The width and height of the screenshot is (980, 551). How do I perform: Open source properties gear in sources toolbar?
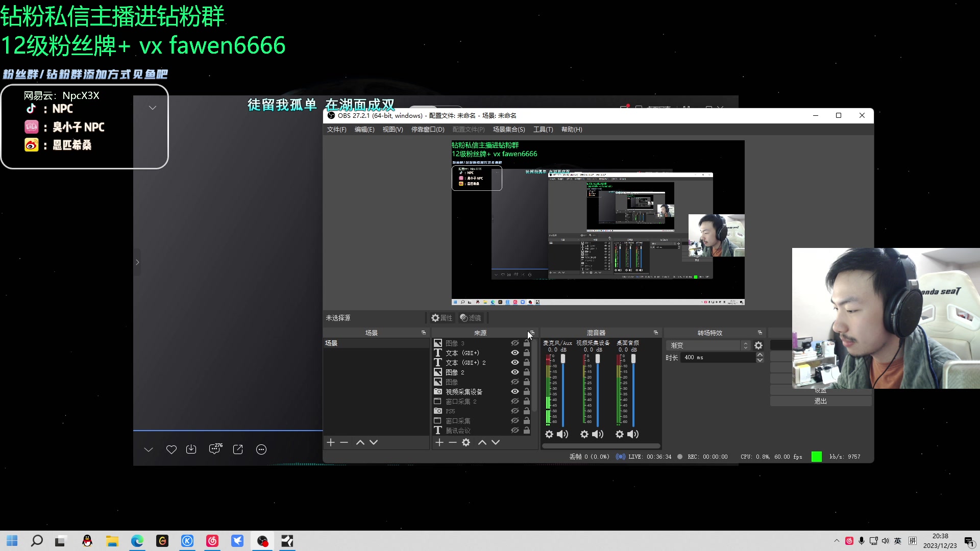tap(466, 442)
